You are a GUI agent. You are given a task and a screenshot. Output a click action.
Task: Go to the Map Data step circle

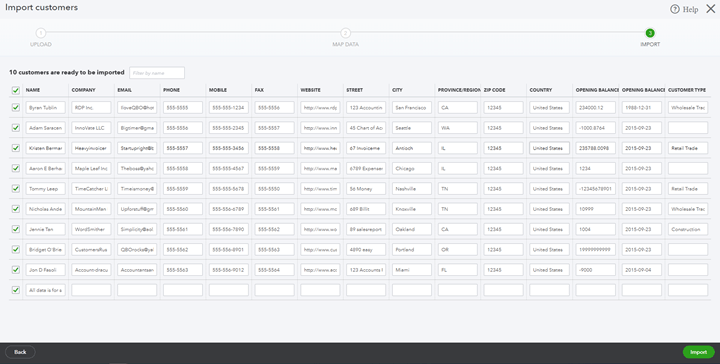[345, 33]
